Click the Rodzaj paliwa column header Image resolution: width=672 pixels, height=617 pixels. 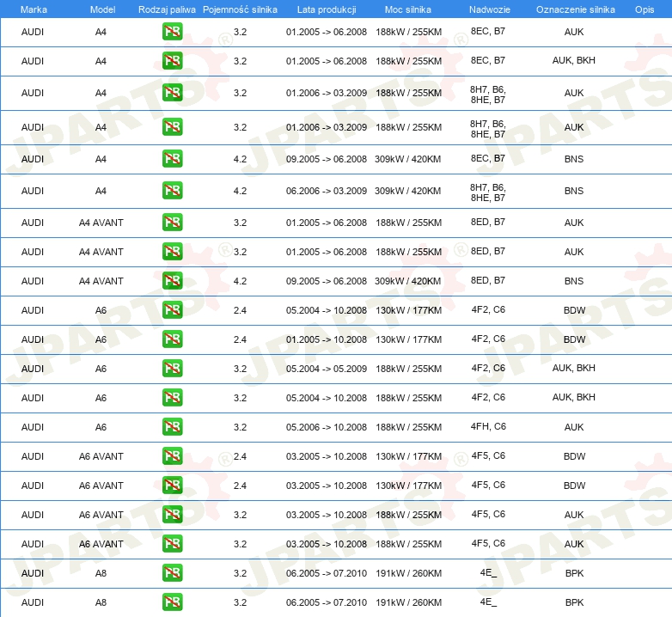tap(167, 9)
